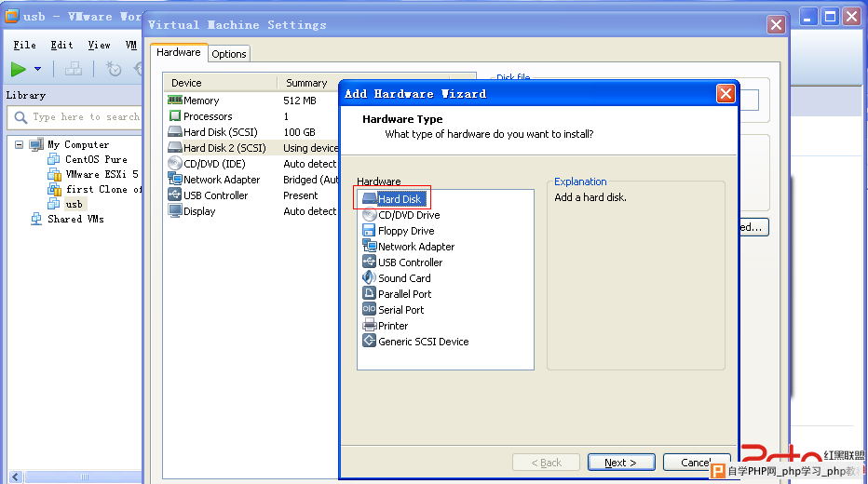Click the Using device summary for Hard Disk 2

310,148
